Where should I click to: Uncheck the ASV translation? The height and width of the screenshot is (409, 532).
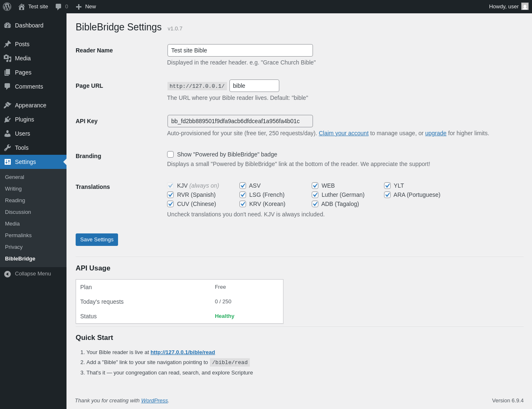click(x=243, y=186)
